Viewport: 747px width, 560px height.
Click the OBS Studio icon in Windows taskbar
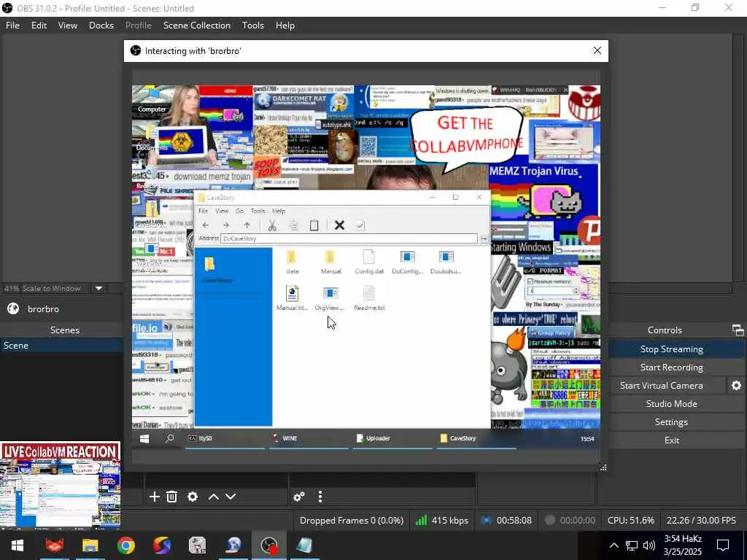click(x=269, y=545)
